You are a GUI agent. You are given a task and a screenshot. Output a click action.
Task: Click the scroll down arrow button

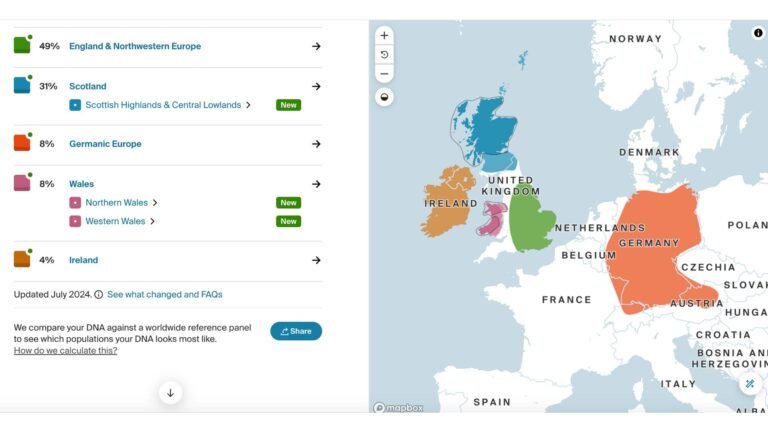(170, 393)
